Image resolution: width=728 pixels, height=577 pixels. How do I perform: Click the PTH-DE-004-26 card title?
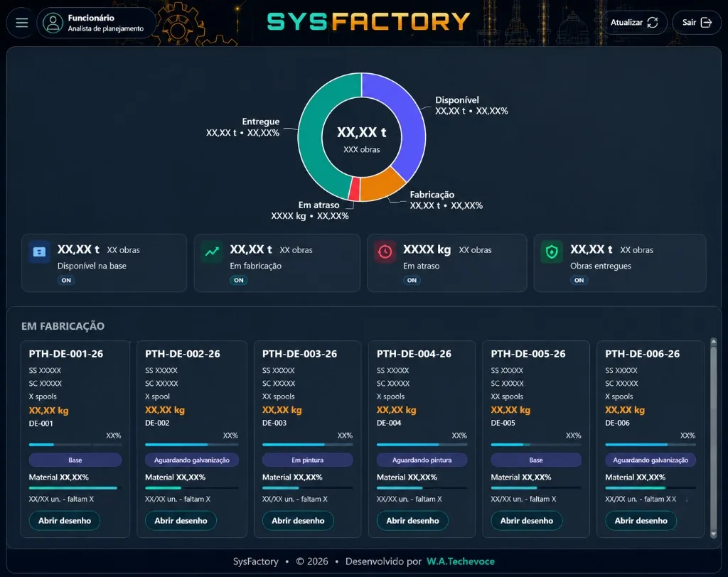tap(414, 354)
